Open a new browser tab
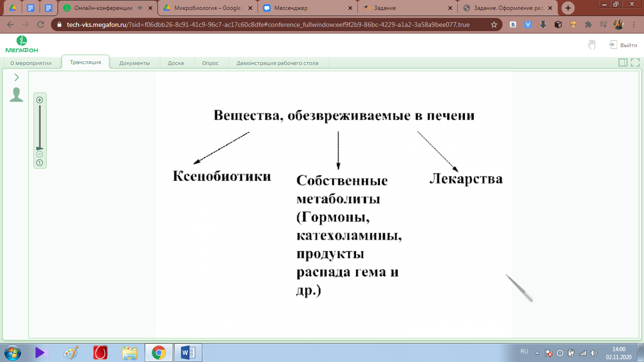The height and width of the screenshot is (362, 644). [568, 8]
